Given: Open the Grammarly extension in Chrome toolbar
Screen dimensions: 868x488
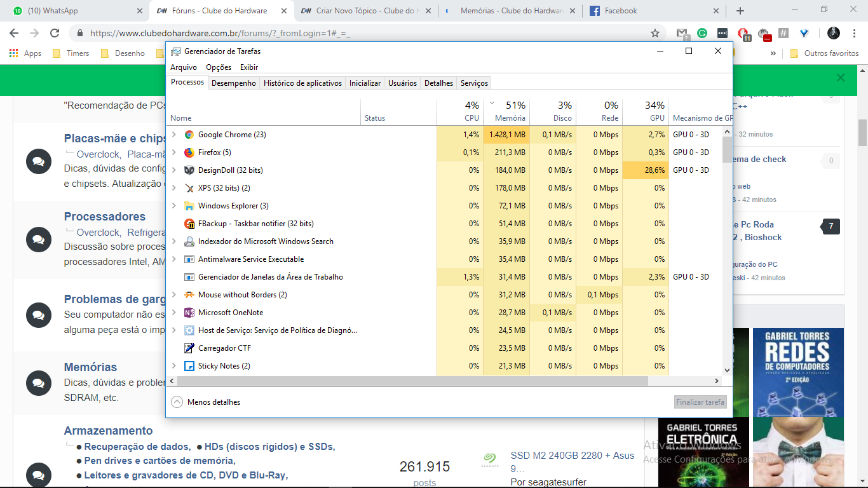Looking at the screenshot, I should click(702, 33).
